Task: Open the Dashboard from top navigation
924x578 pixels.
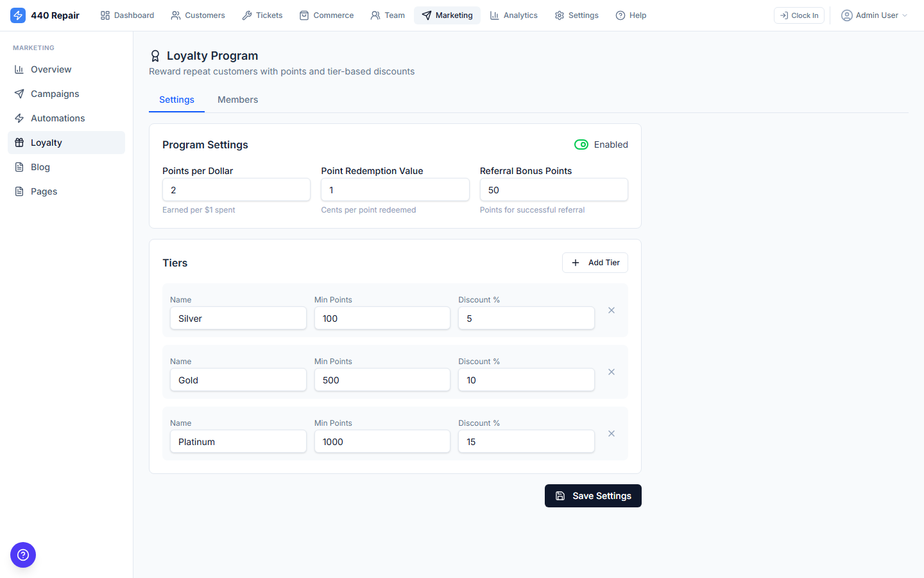Action: tap(126, 15)
